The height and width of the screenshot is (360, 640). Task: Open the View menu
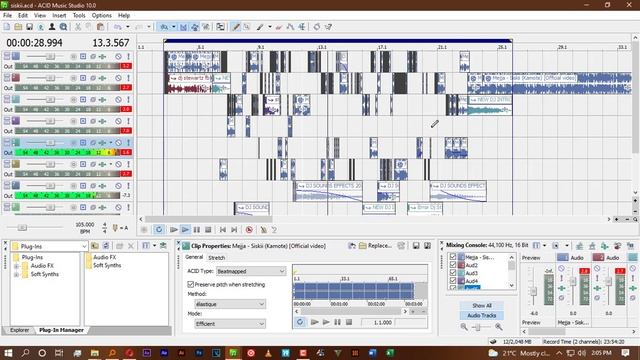click(40, 15)
